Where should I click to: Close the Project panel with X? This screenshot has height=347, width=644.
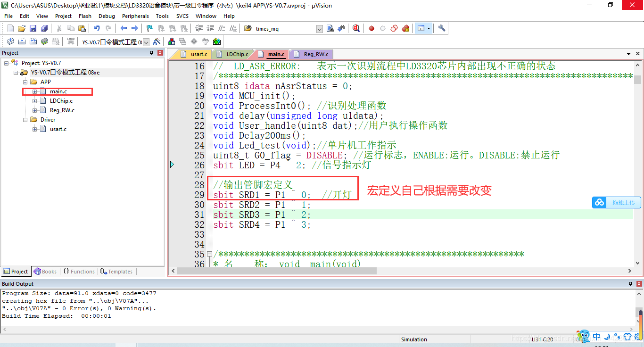[160, 53]
